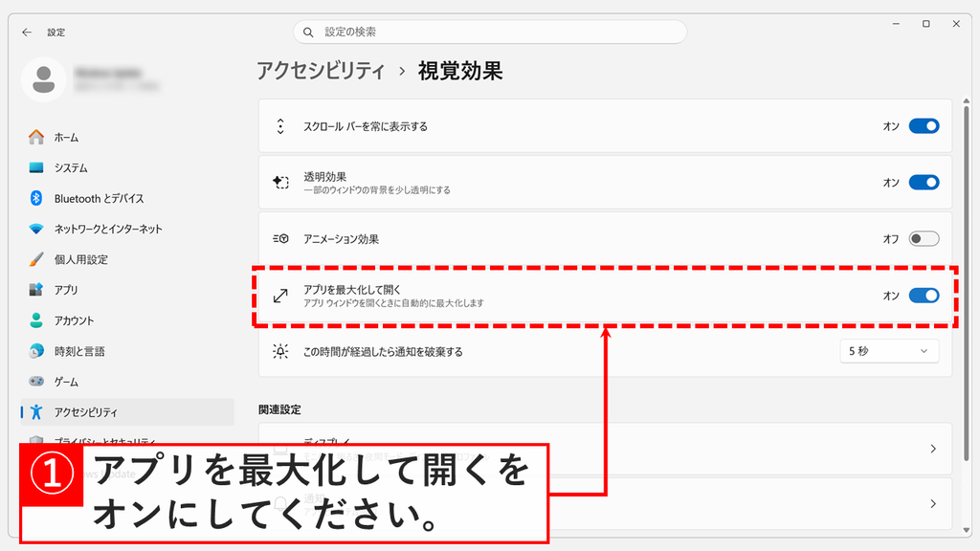This screenshot has height=551, width=980.
Task: Click the scrollbar up arrow
Action: [x=967, y=100]
